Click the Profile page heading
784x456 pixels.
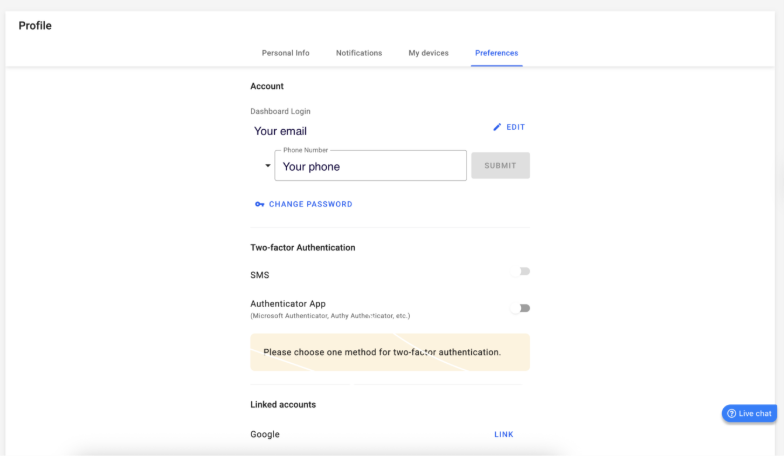pos(35,26)
